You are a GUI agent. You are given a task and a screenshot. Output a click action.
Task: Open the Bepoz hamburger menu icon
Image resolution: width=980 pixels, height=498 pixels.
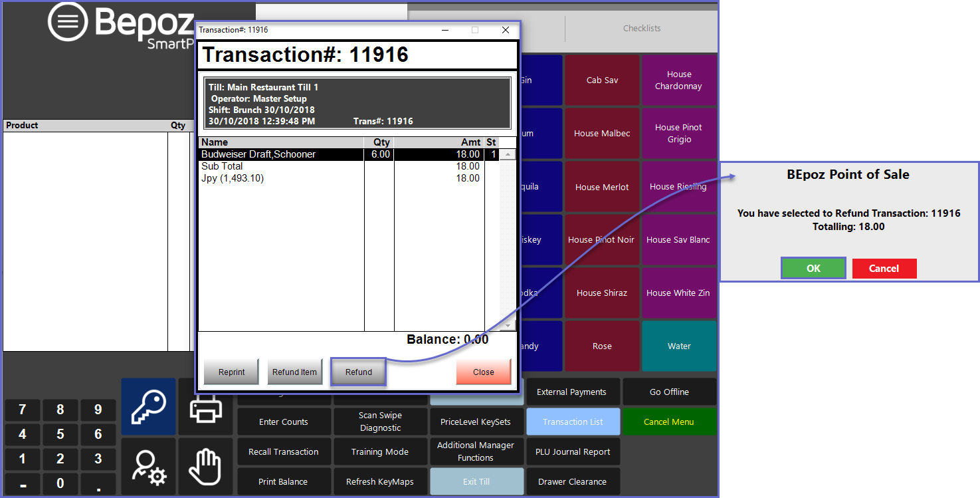(68, 23)
